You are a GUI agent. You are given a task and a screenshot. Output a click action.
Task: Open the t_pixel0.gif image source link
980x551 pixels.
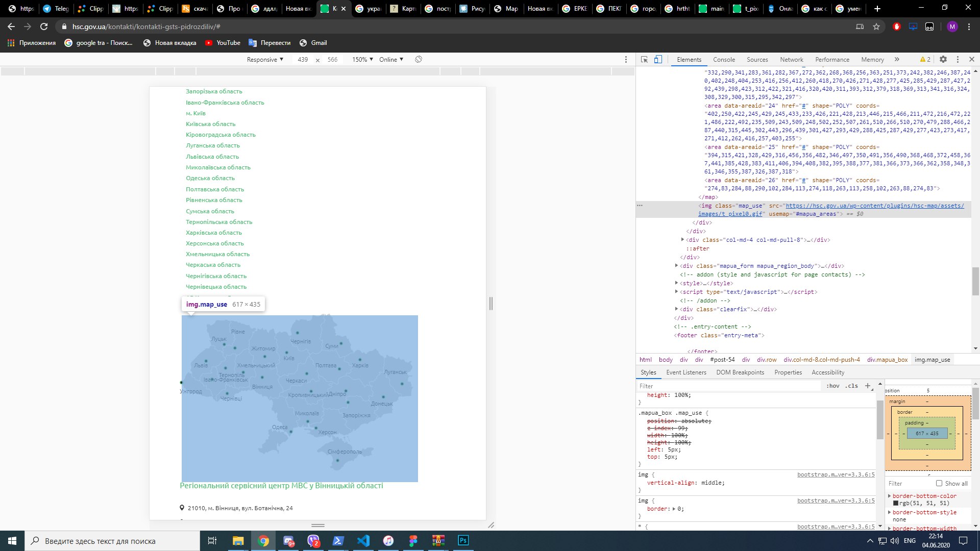[831, 210]
